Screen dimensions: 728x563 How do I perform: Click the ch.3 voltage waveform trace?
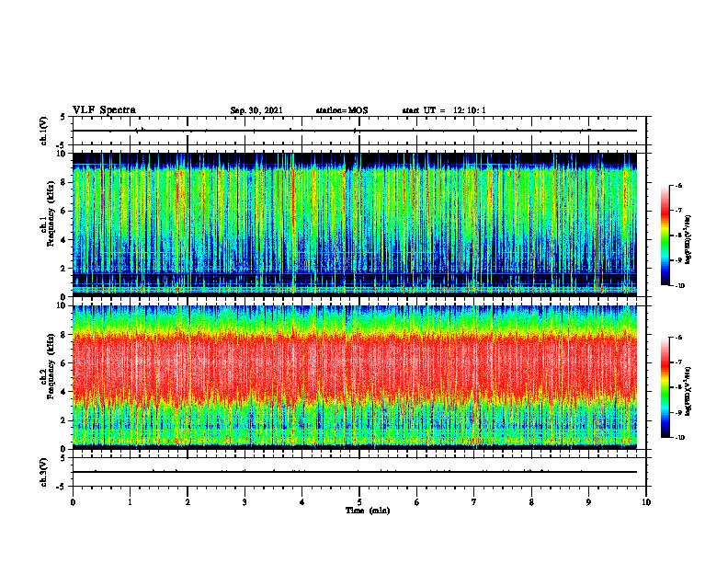click(355, 472)
